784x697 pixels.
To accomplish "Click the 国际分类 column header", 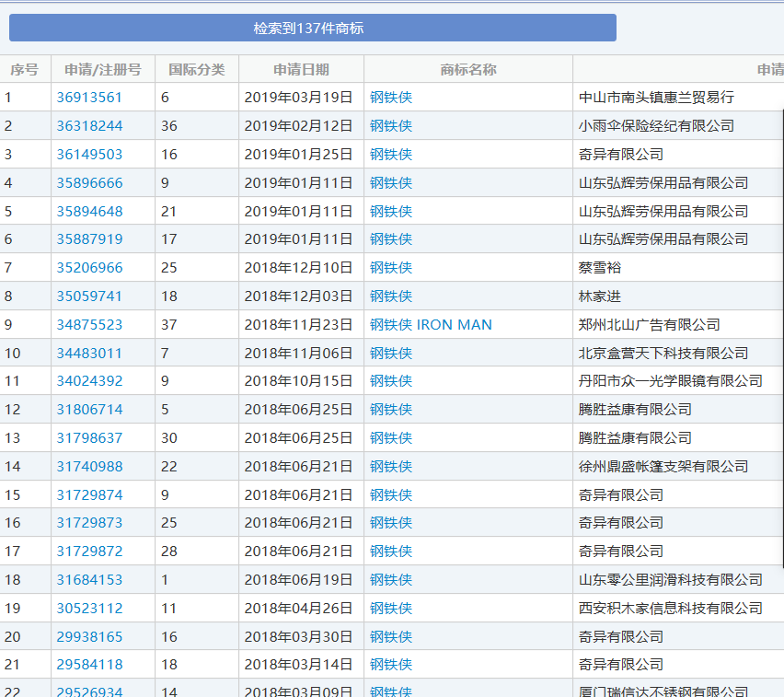I will tap(198, 69).
